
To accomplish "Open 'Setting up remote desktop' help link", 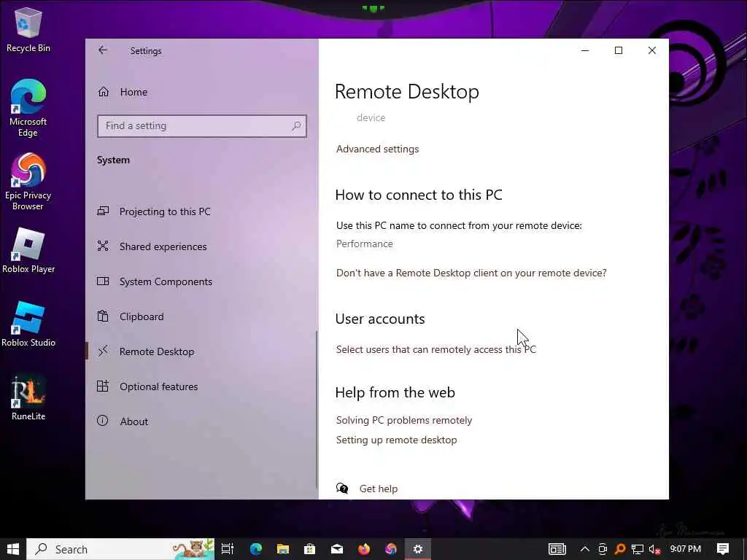I will (396, 440).
